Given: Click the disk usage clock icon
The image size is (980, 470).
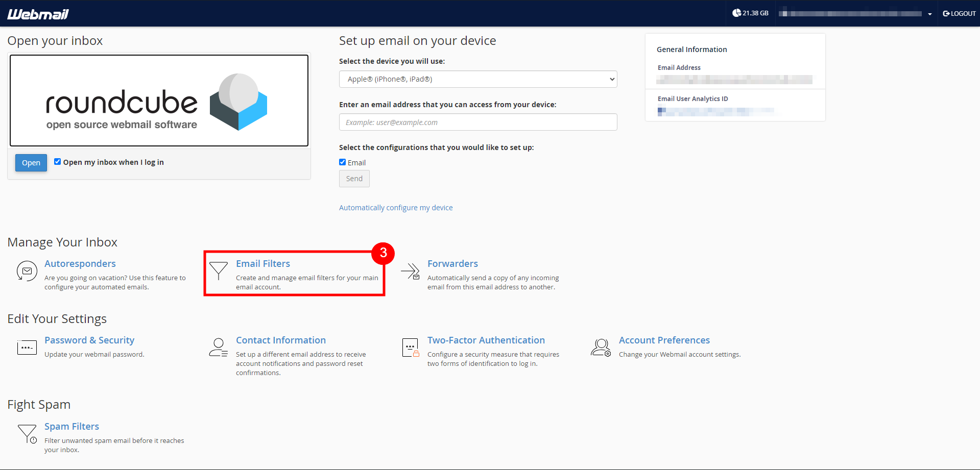Looking at the screenshot, I should click(x=736, y=12).
